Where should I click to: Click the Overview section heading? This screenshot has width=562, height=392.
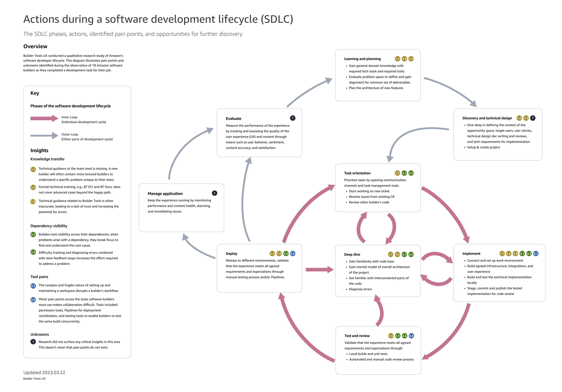tap(35, 46)
